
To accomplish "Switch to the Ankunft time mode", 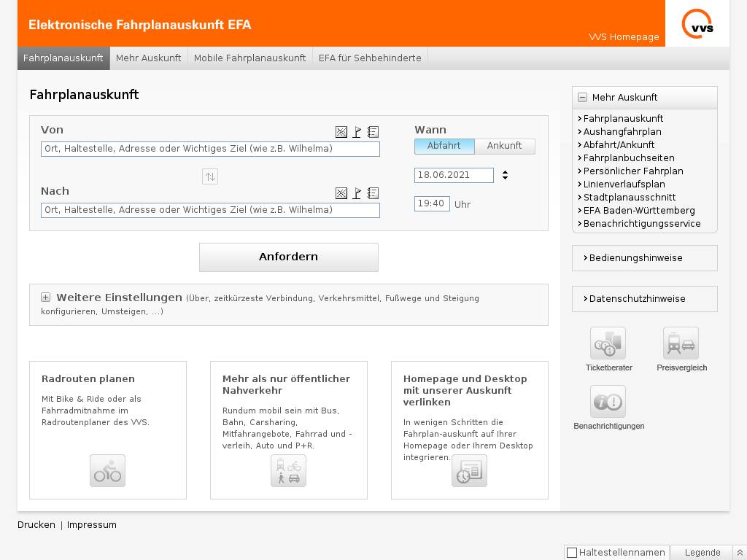I will pyautogui.click(x=504, y=146).
